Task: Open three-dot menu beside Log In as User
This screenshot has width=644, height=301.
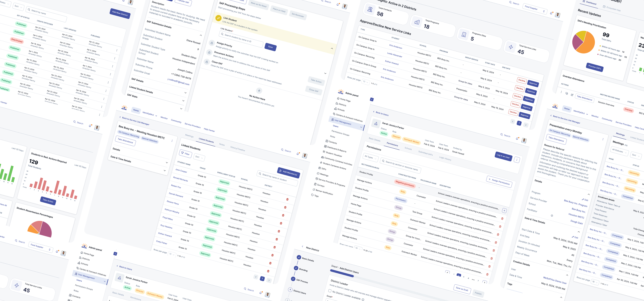Action: (x=517, y=160)
